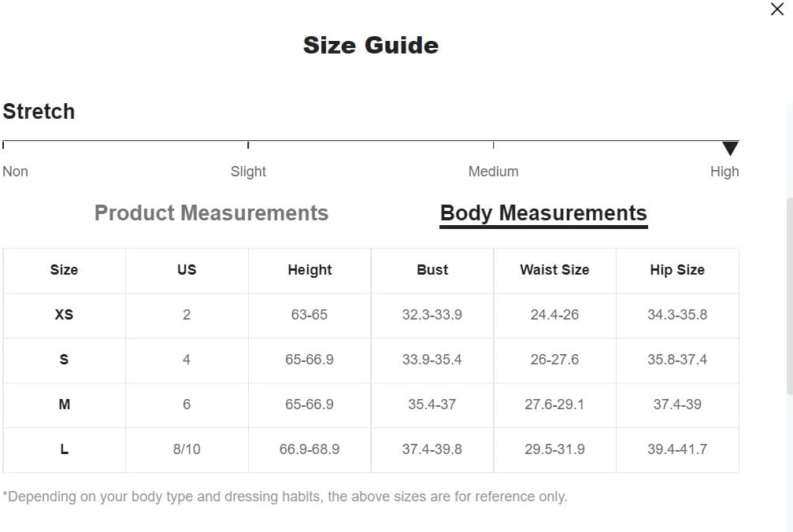Click the Height column header
Viewport: 793px width, 532px height.
tap(309, 270)
